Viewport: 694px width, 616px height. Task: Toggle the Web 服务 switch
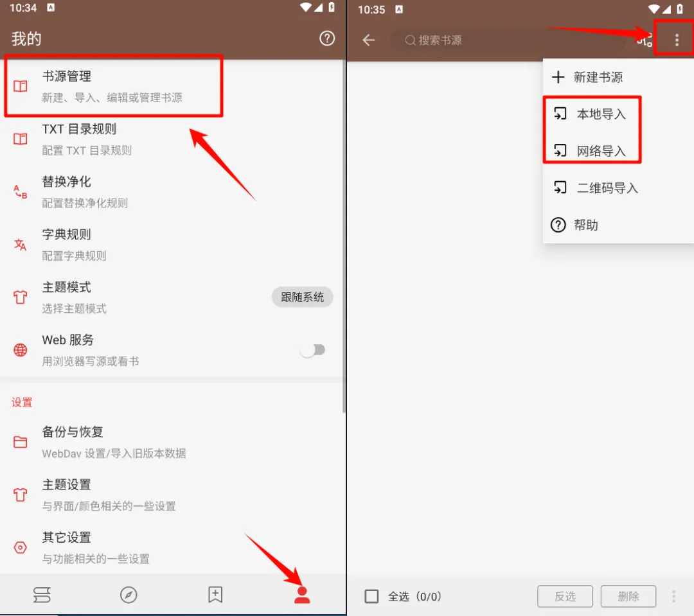coord(312,350)
